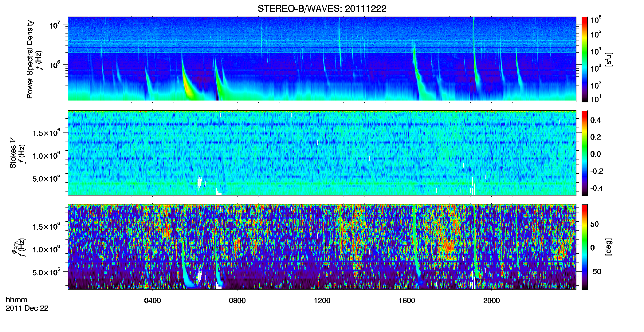Click the 5.0×10^5 tick label of the φRTN panel

pyautogui.click(x=46, y=272)
